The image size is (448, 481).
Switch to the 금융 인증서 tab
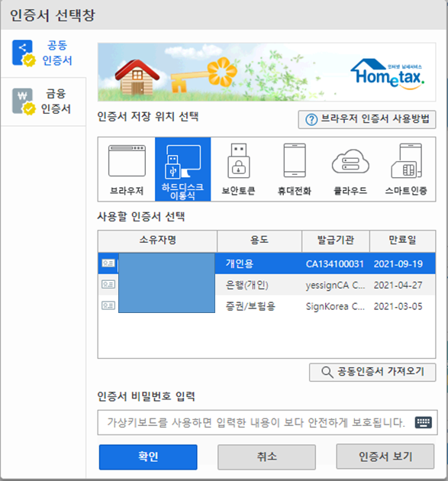click(43, 102)
